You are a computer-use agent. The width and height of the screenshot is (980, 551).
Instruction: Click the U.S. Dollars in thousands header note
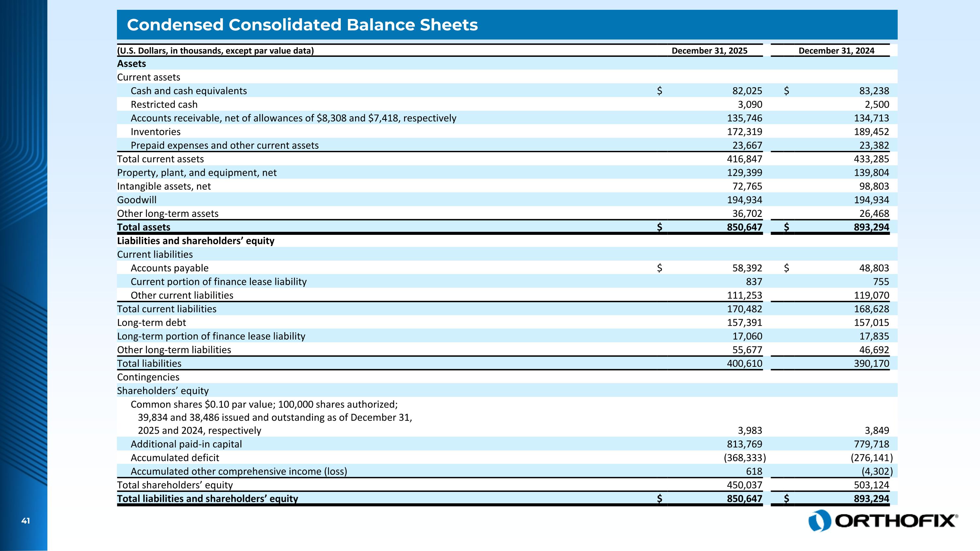point(215,51)
